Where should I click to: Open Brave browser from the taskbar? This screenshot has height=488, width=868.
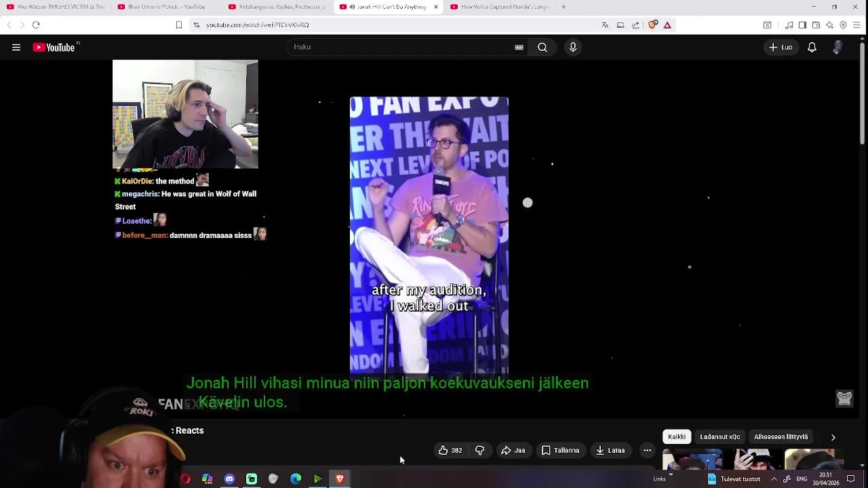340,479
